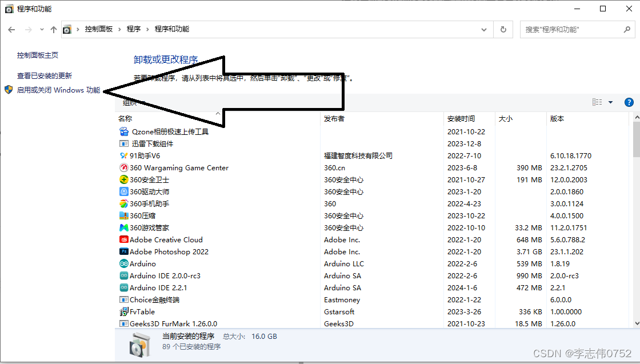The height and width of the screenshot is (364, 640).
Task: Expand address bar history dropdown
Action: pyautogui.click(x=484, y=29)
